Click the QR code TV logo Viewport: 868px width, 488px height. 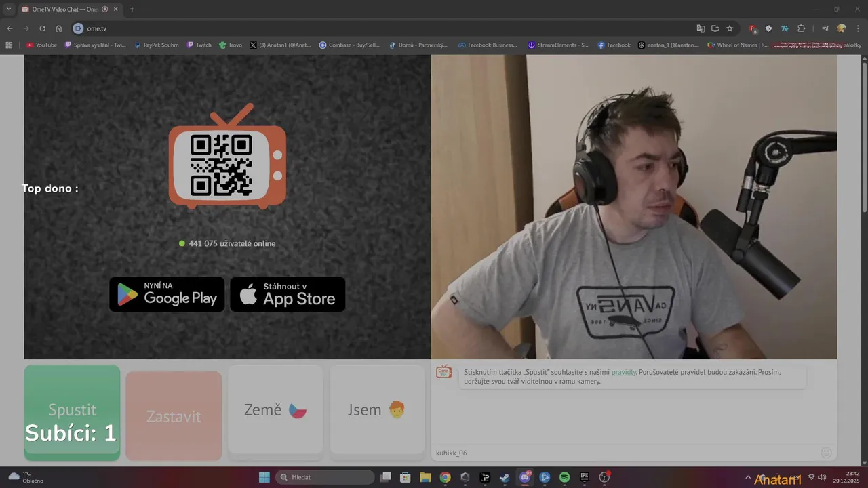point(227,157)
